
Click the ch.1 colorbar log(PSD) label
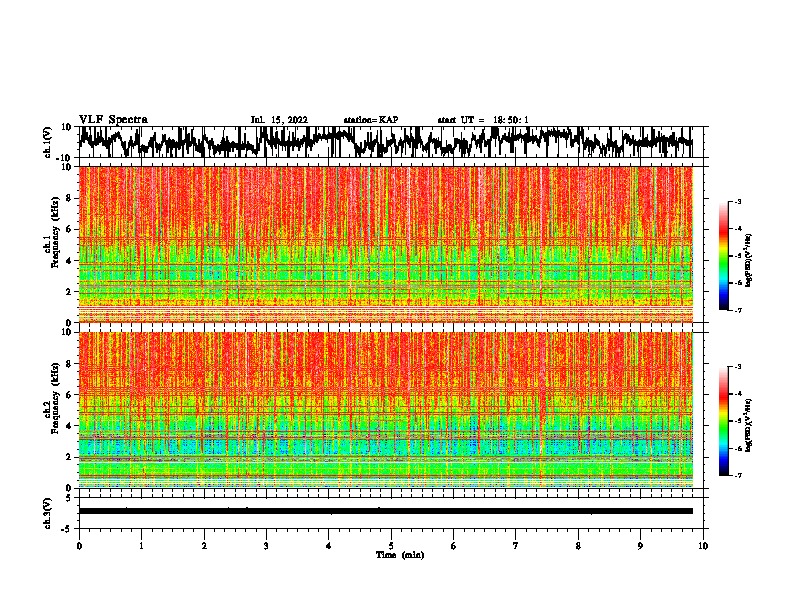749,261
